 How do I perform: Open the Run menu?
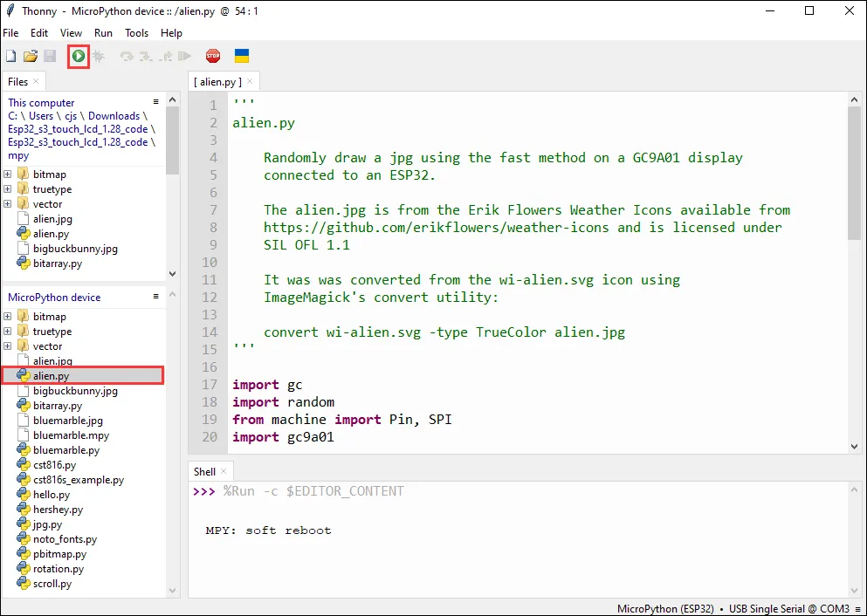103,33
